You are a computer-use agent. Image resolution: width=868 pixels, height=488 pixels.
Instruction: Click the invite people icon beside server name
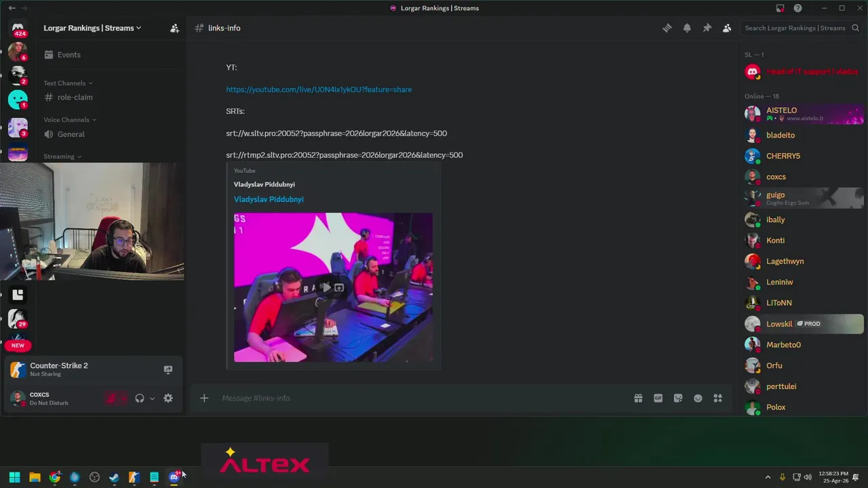[x=174, y=28]
